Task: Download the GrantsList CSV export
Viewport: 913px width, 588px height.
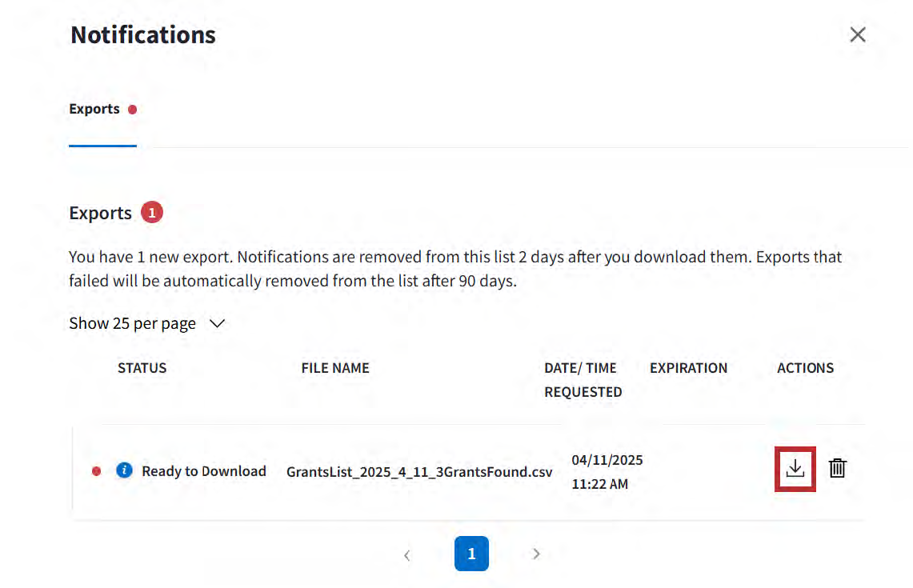Action: 795,469
